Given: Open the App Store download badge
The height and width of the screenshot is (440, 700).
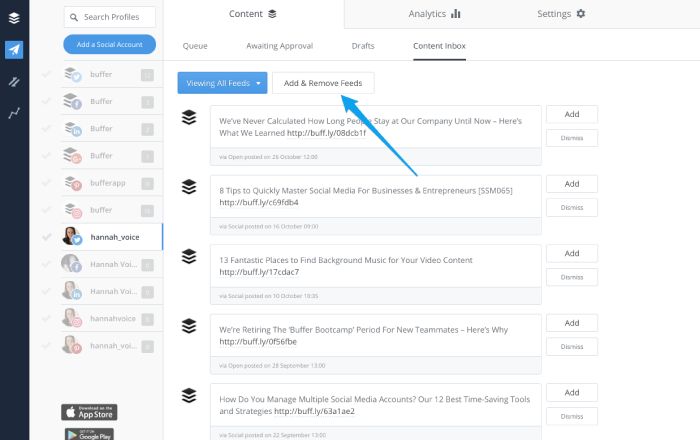Looking at the screenshot, I should (89, 412).
